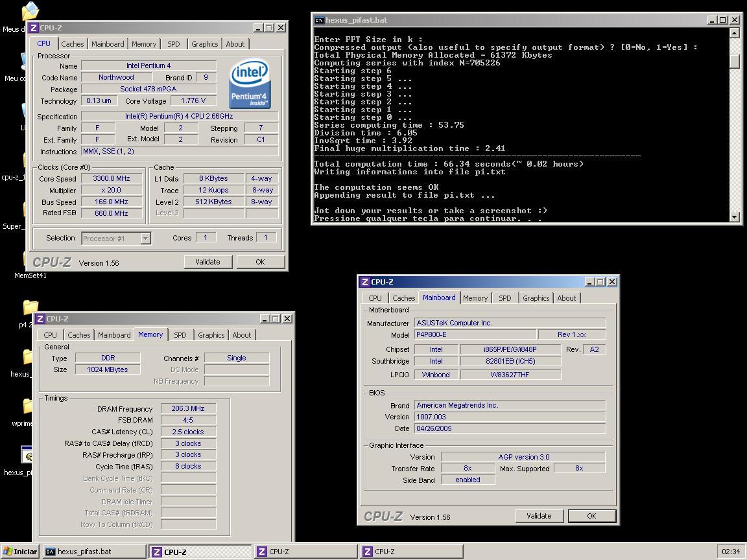Select the third CPU-Z taskbar button
747x560 pixels.
pyautogui.click(x=412, y=552)
